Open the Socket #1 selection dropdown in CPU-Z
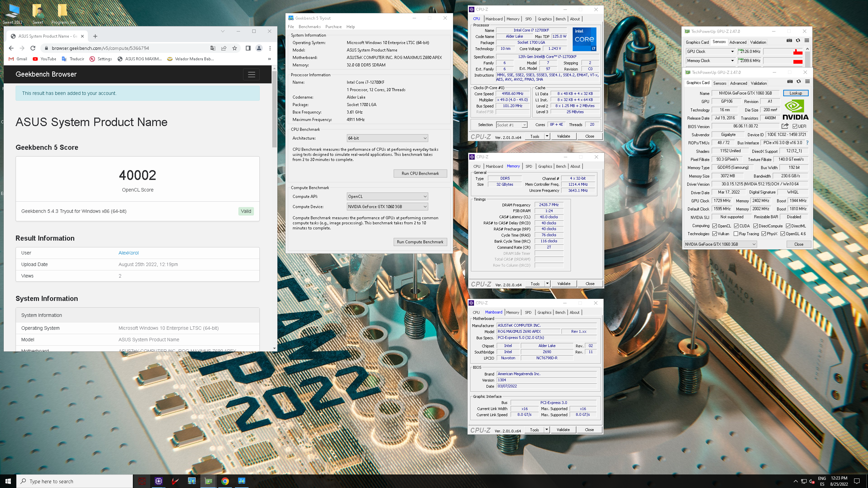Screen dimensions: 868x488 click(x=512, y=125)
